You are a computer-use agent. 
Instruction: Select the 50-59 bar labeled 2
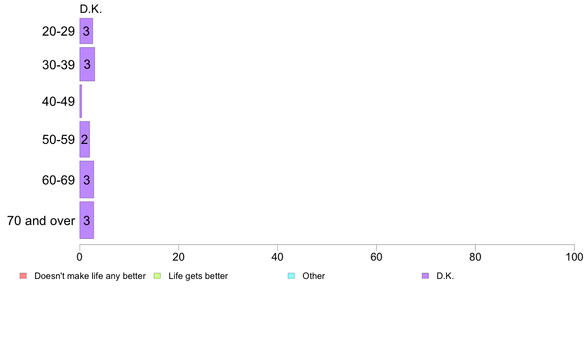tap(84, 139)
